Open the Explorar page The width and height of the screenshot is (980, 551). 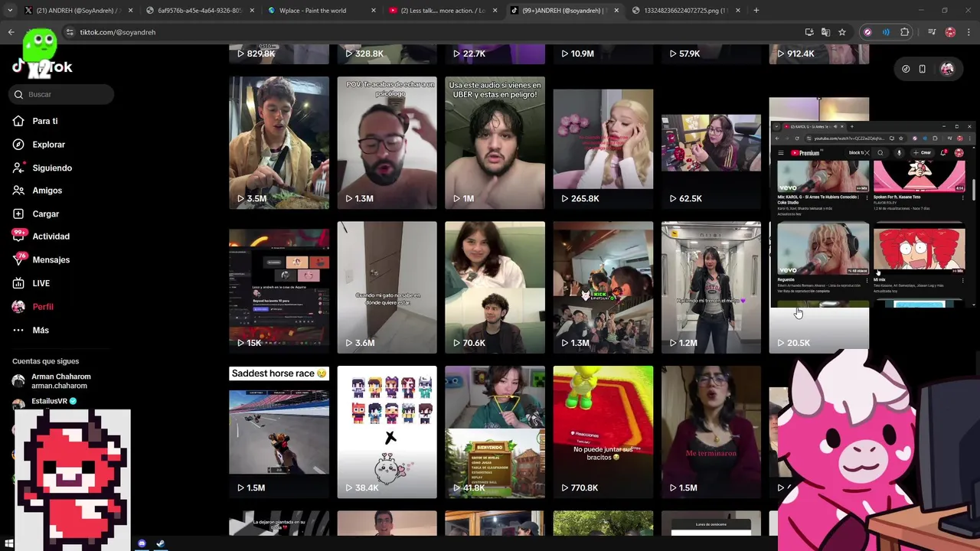click(48, 145)
